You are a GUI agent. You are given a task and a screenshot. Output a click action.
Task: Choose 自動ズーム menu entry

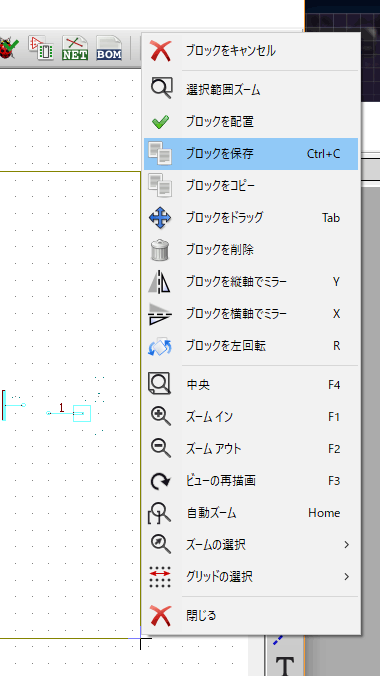(x=251, y=513)
